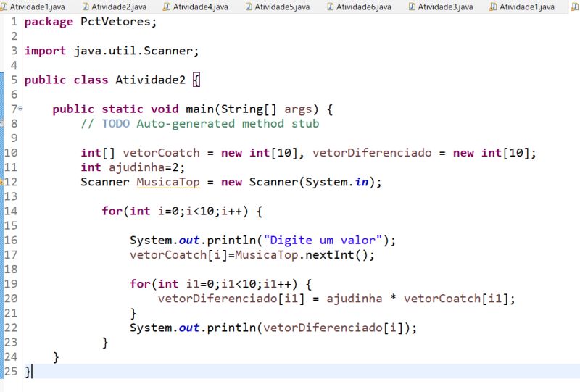Click the nextInt() call on line 17
Screen dimensions: 580x392
coord(336,255)
